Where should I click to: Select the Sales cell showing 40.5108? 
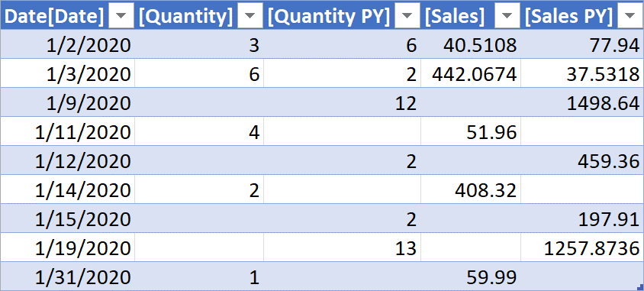[x=471, y=44]
